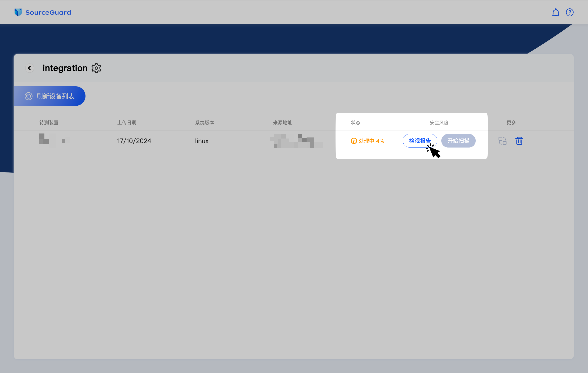This screenshot has width=588, height=373.
Task: Click the 处理中 4% progress status
Action: 371,141
